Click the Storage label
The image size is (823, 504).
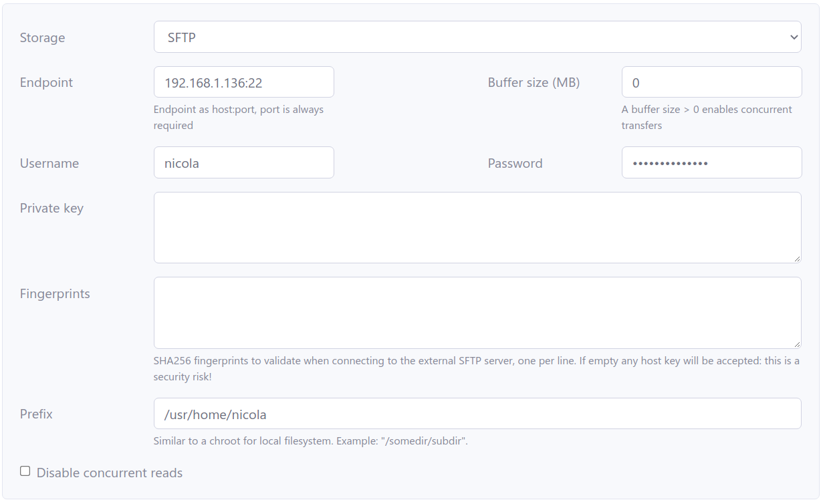[42, 37]
